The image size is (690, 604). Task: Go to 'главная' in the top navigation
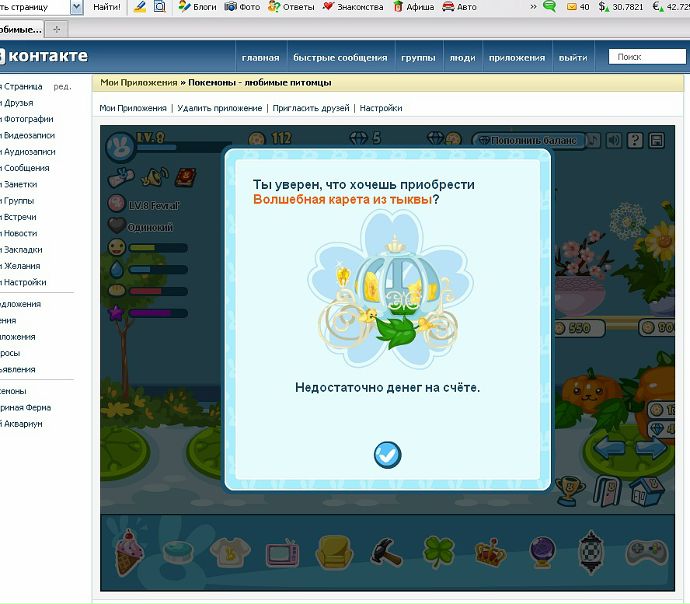pyautogui.click(x=260, y=58)
